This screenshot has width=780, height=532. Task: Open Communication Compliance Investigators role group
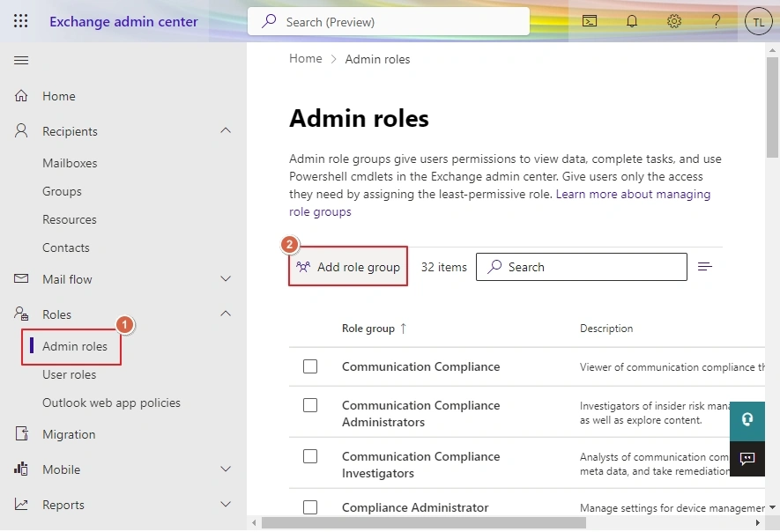[x=420, y=464]
